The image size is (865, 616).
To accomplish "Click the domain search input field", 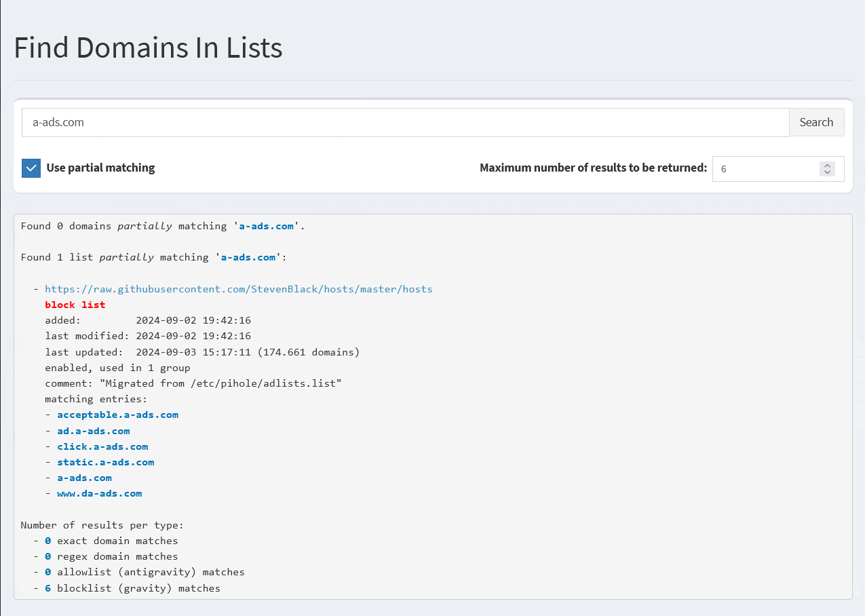I will pyautogui.click(x=405, y=123).
